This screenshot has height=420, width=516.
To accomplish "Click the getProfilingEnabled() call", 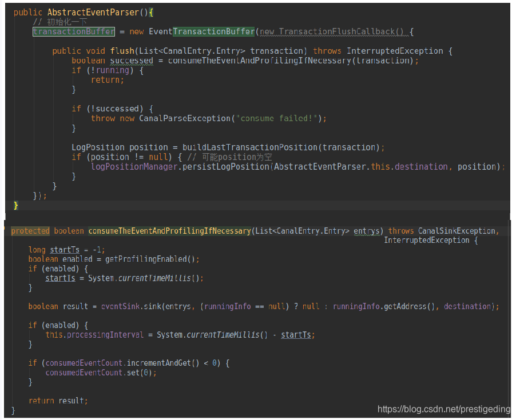I will coord(150,259).
